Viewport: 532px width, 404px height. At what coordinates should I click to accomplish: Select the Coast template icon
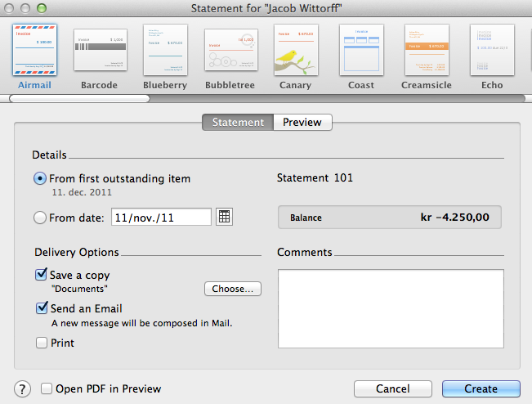coord(361,49)
